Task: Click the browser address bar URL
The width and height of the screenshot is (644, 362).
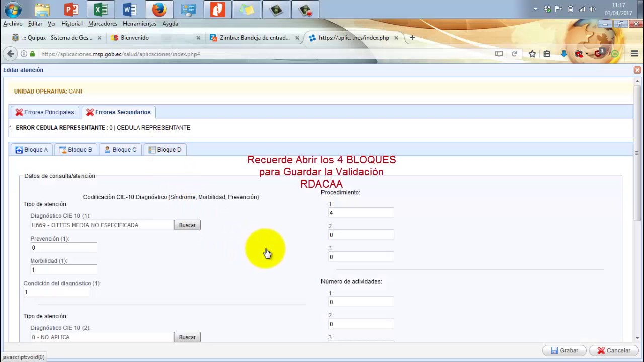Action: (x=121, y=54)
